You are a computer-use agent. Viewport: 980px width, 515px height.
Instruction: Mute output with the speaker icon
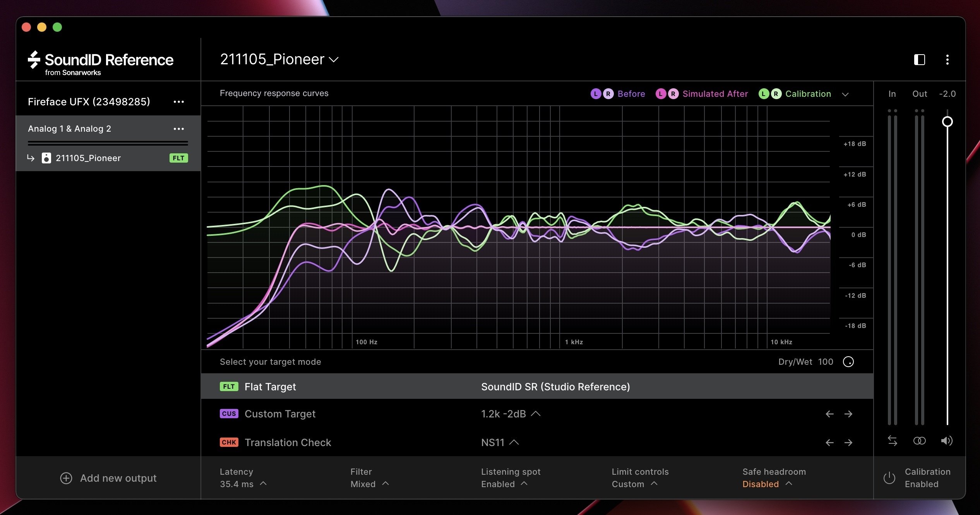[947, 441]
